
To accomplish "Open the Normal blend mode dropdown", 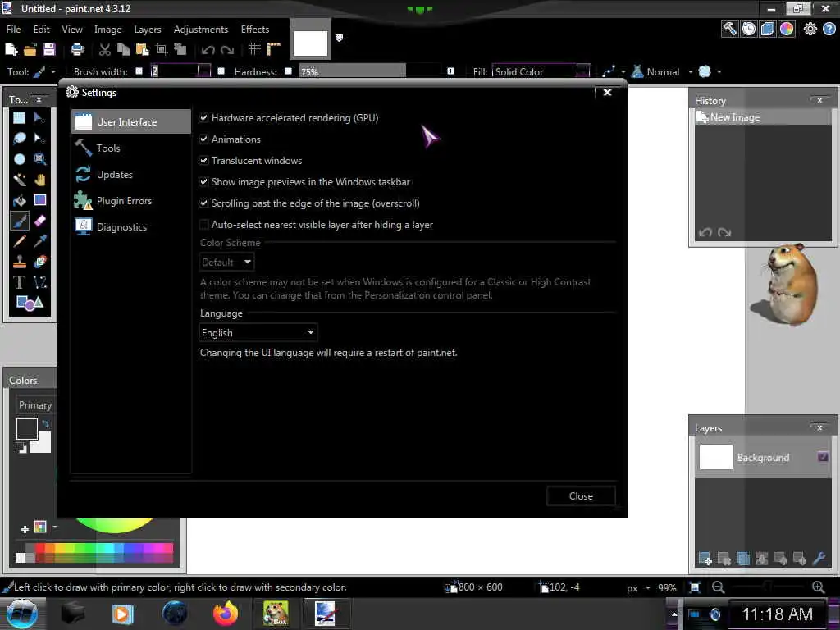I will [662, 71].
